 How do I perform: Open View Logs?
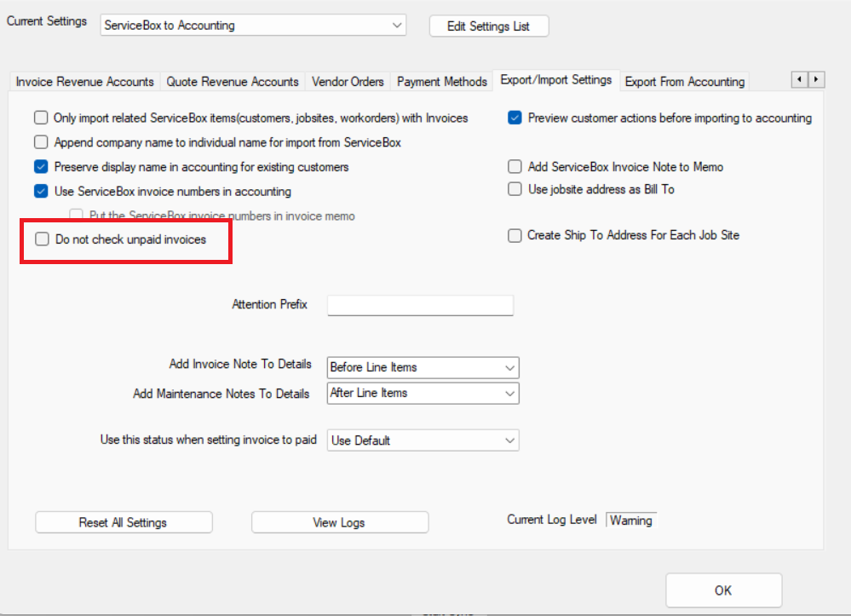[x=339, y=522]
